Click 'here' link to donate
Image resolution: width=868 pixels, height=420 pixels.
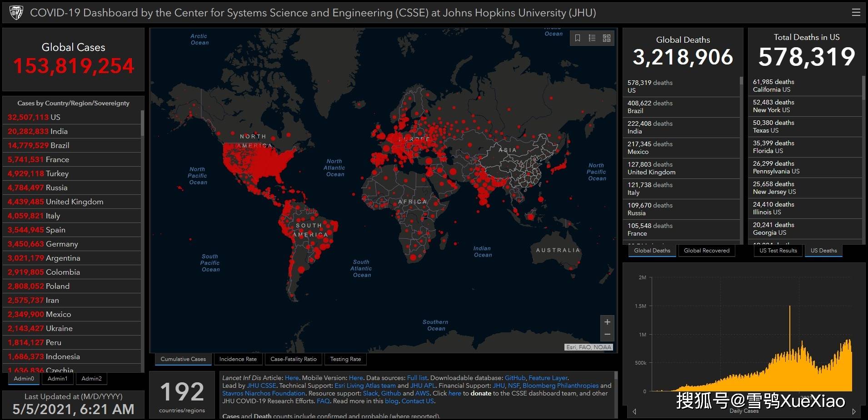coord(454,393)
